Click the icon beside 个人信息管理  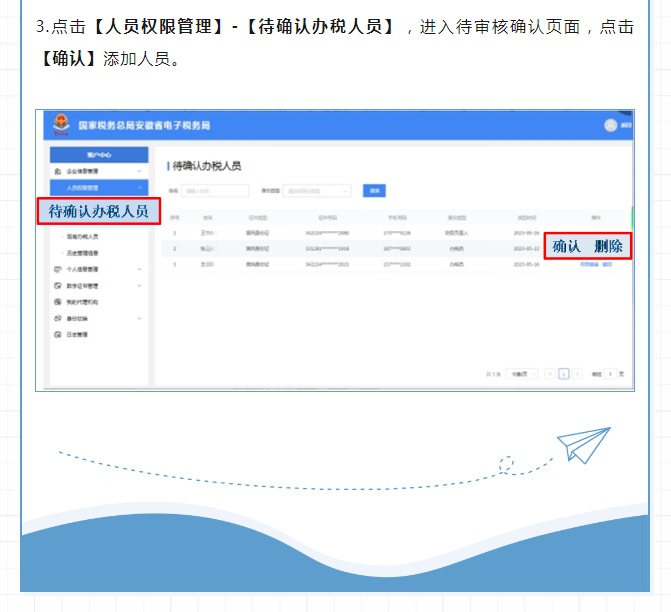58,269
